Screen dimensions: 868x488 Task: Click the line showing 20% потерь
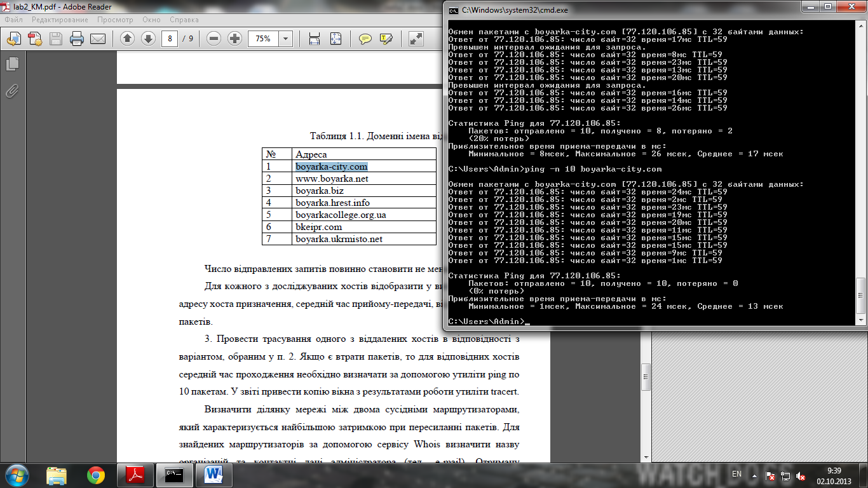498,139
